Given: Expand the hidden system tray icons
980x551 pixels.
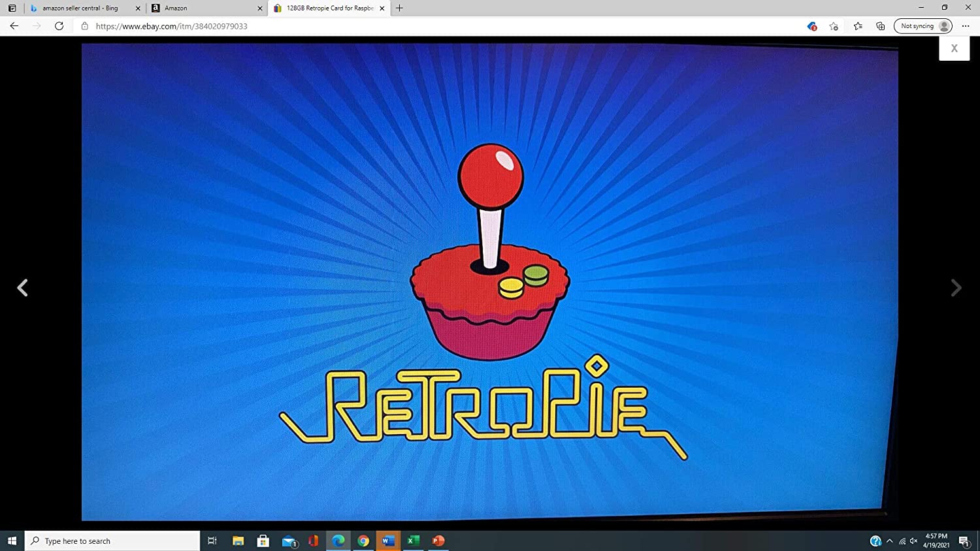Looking at the screenshot, I should [889, 541].
